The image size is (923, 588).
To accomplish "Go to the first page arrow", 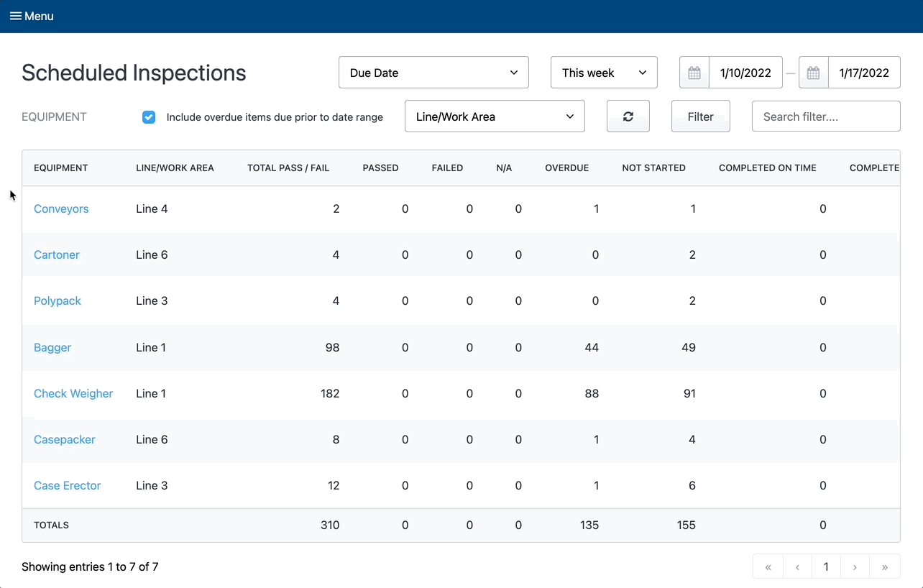I will coord(768,566).
